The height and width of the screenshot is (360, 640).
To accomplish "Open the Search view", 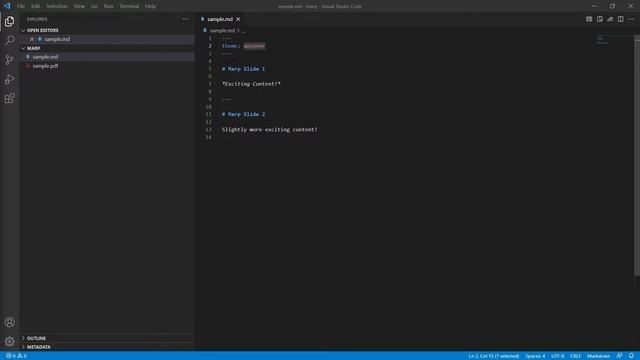I will click(x=9, y=40).
